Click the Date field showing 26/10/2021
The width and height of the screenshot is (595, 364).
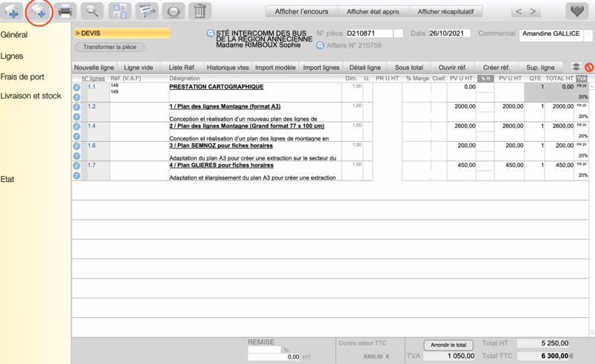click(449, 33)
